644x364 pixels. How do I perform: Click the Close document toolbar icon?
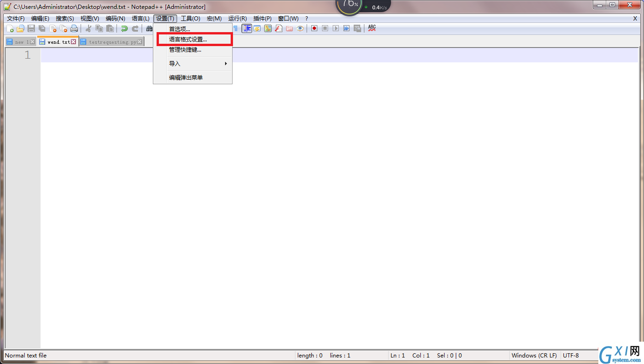[53, 28]
